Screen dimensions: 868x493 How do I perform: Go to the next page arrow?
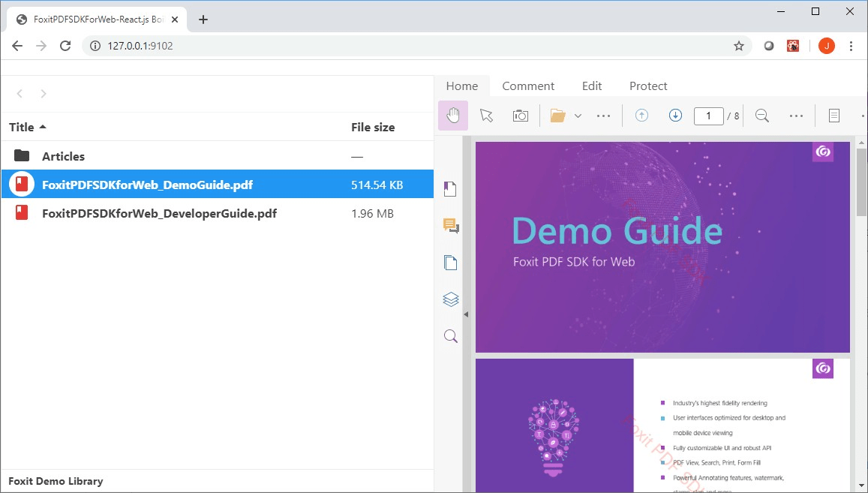click(x=675, y=116)
